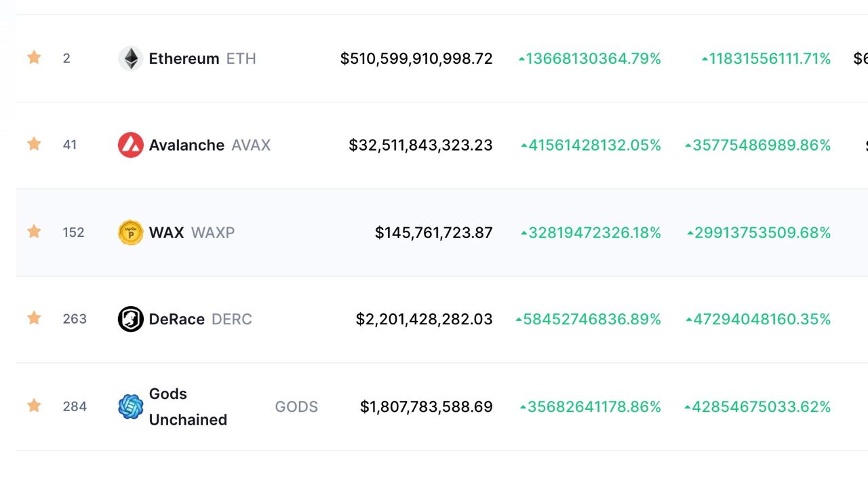868x477 pixels.
Task: Toggle the WAX watchlist star
Action: pos(34,232)
